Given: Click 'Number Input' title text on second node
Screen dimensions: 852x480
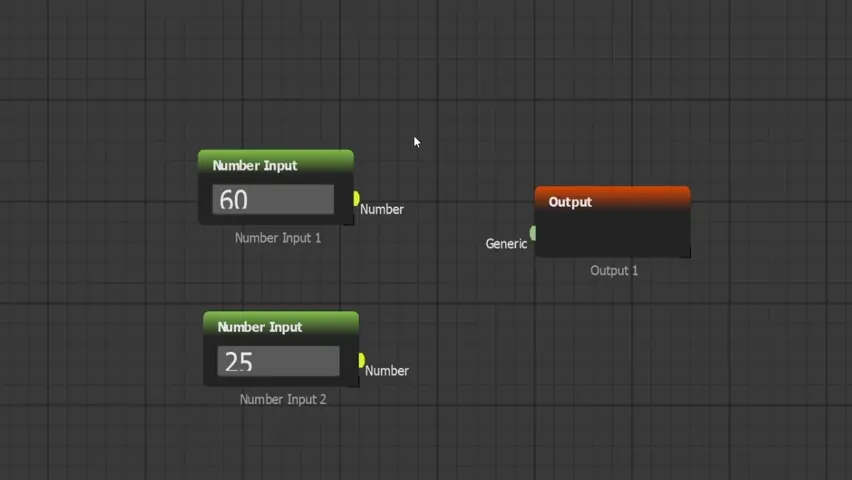Looking at the screenshot, I should click(x=260, y=327).
